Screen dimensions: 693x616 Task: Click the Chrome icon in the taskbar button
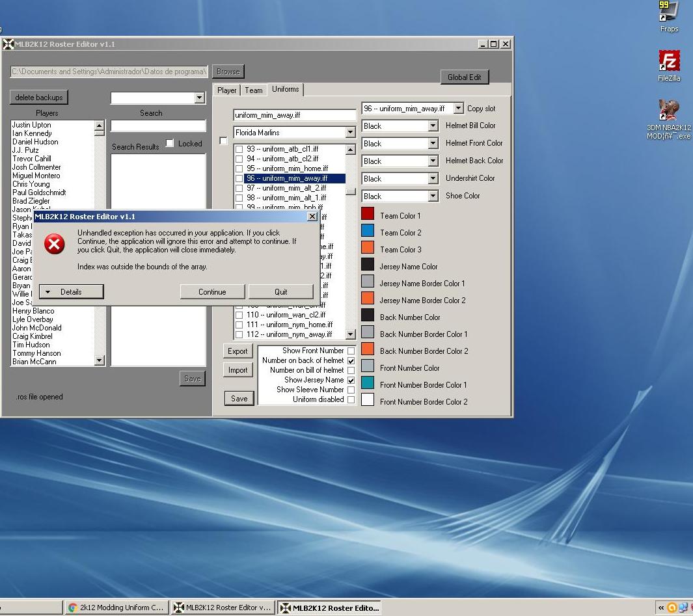[x=73, y=608]
